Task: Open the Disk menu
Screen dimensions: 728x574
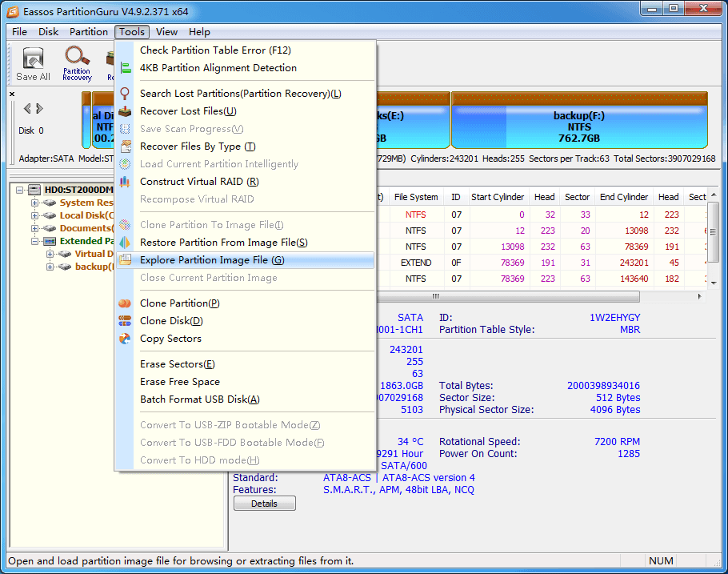Action: pos(48,31)
